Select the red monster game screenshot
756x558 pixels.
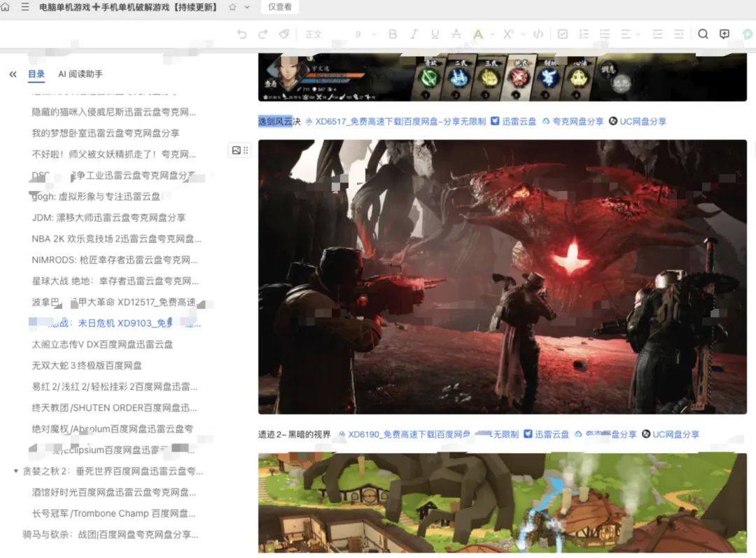[x=503, y=277]
